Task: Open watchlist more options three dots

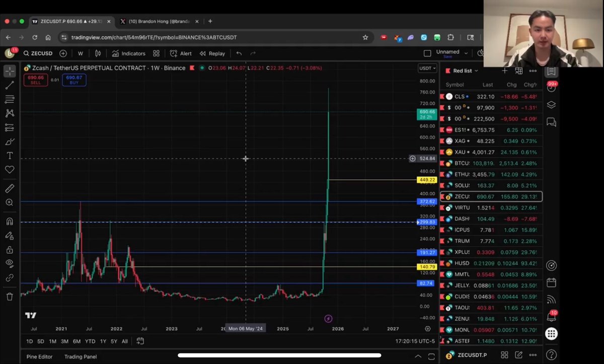Action: pyautogui.click(x=533, y=71)
